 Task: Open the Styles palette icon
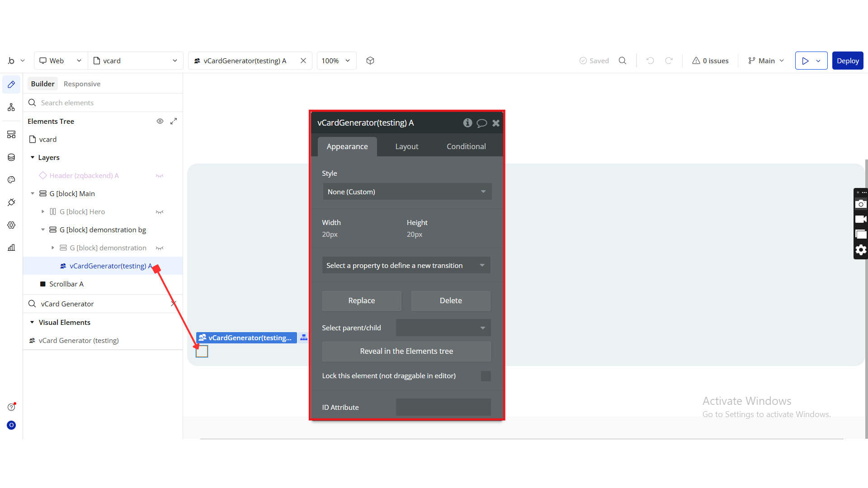11,180
